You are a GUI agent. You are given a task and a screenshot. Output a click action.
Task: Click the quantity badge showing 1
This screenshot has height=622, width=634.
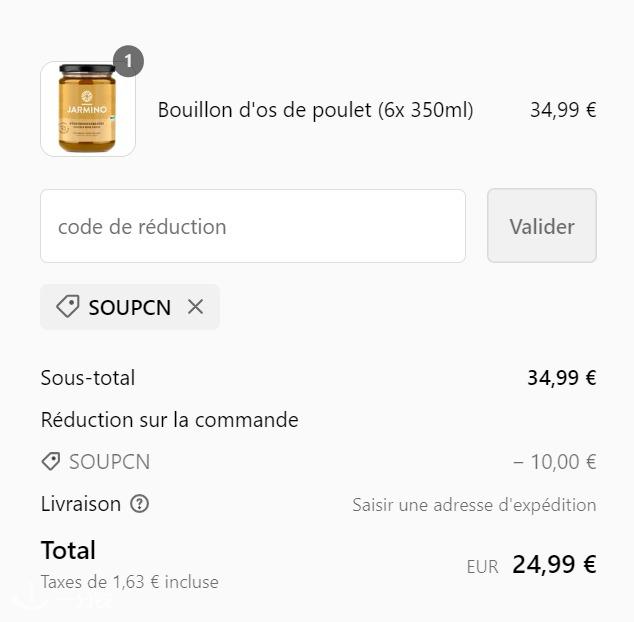(128, 61)
